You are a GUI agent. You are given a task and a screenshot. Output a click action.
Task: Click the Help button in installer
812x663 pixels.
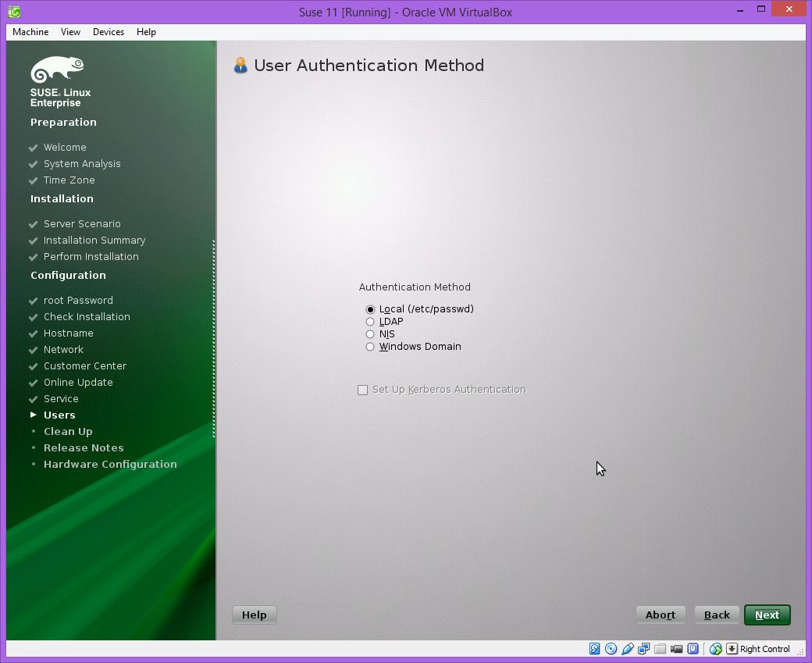(255, 615)
